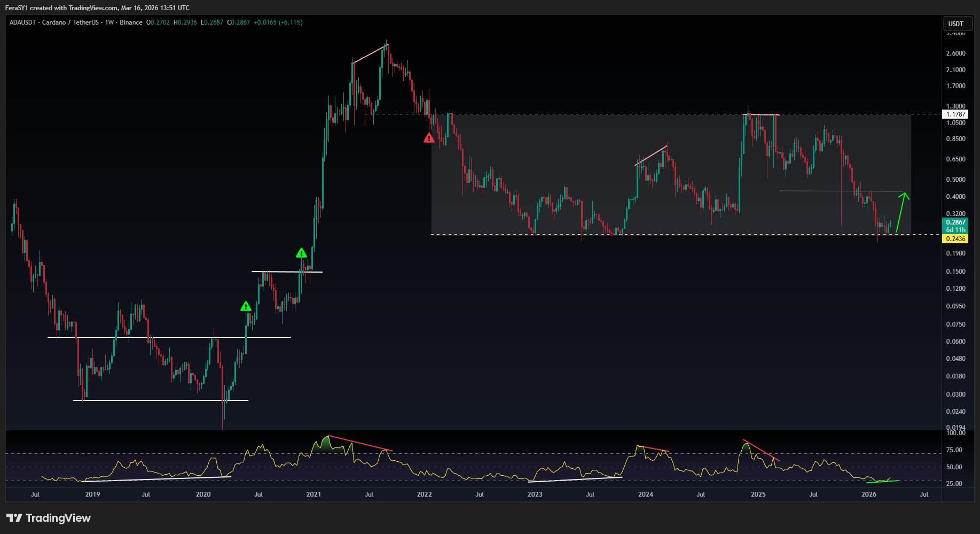Click the 2019 label on the time axis
This screenshot has height=534, width=980.
tap(93, 494)
